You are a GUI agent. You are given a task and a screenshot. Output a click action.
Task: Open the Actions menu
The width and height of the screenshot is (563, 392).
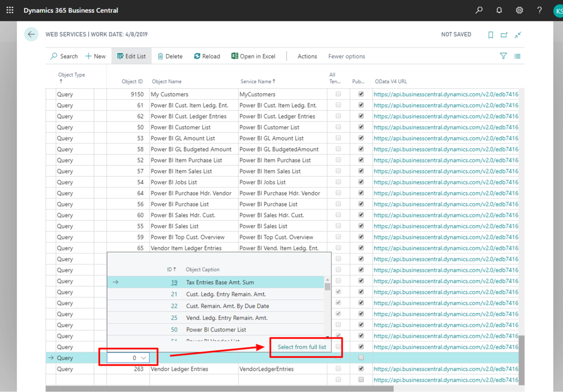(x=307, y=56)
